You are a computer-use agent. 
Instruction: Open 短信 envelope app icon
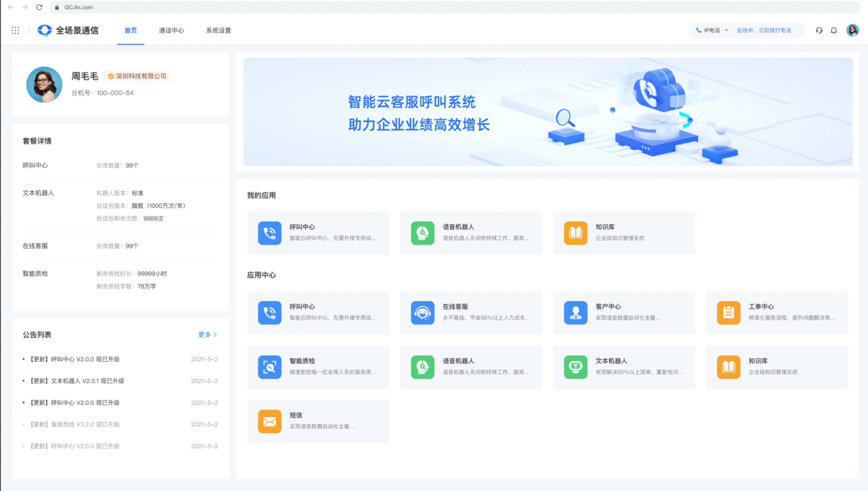269,421
